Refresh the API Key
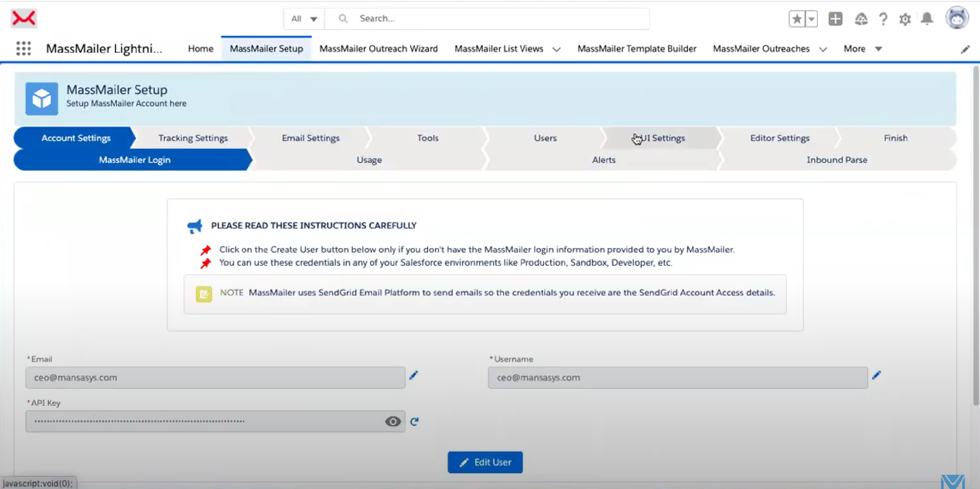Viewport: 980px width, 489px height. click(414, 421)
